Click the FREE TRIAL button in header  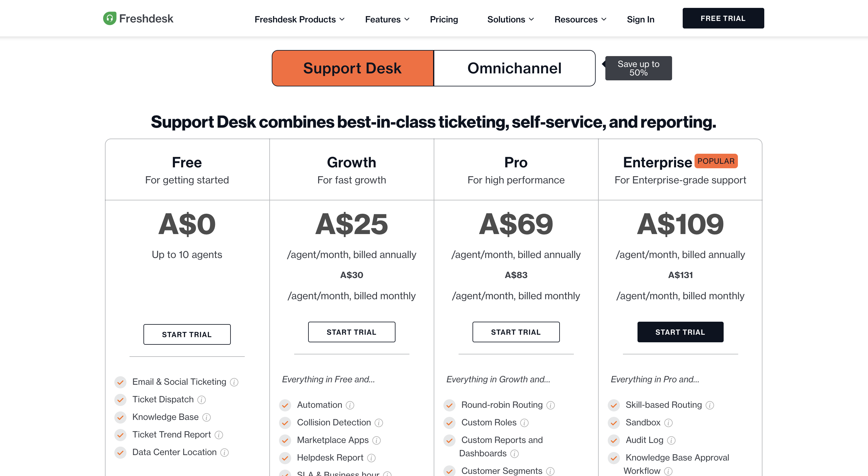point(723,18)
